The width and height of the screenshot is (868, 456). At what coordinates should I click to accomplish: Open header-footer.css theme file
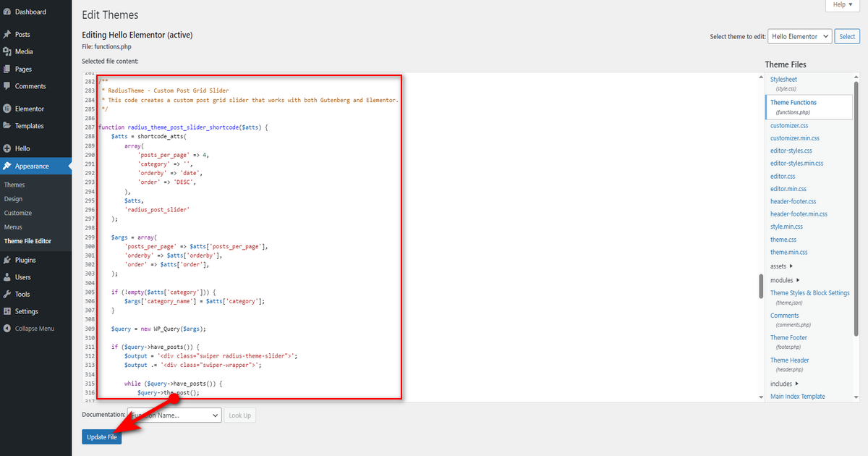click(x=793, y=201)
